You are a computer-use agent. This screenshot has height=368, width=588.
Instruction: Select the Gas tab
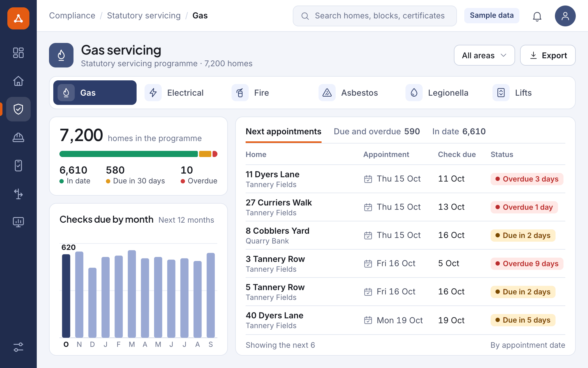[95, 93]
